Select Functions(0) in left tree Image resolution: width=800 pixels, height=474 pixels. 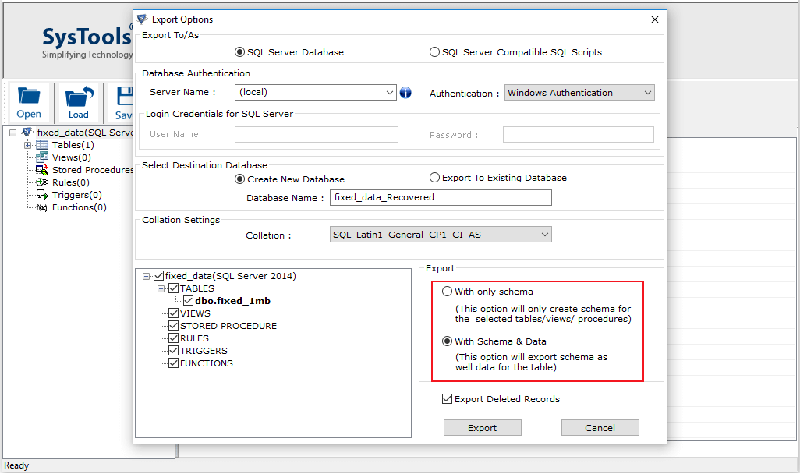[79, 207]
